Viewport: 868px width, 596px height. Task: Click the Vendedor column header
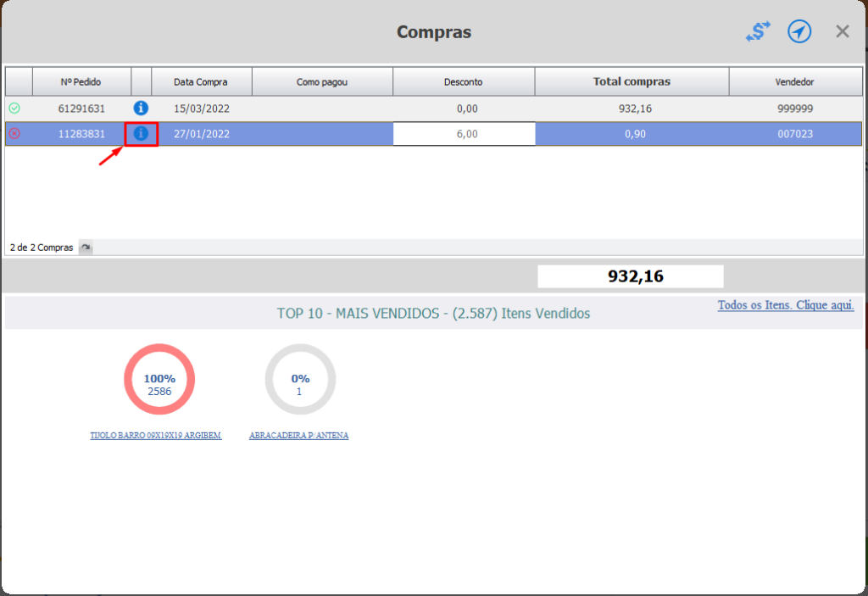click(x=795, y=82)
